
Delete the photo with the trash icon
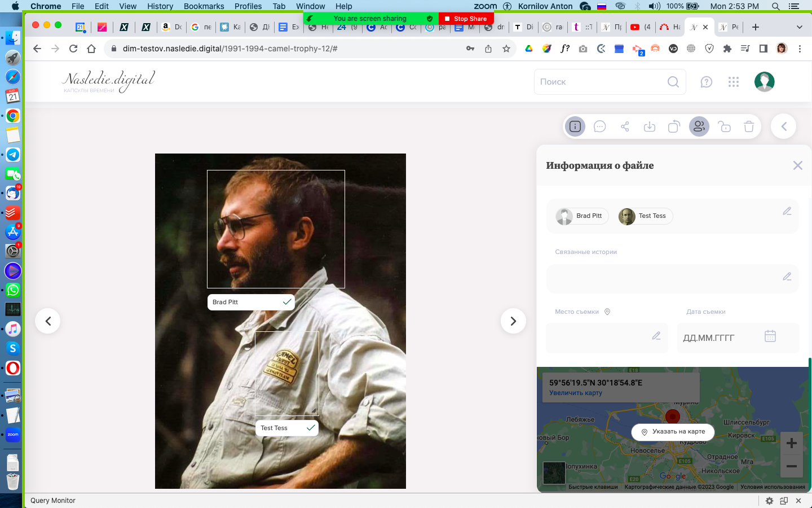pyautogui.click(x=749, y=126)
